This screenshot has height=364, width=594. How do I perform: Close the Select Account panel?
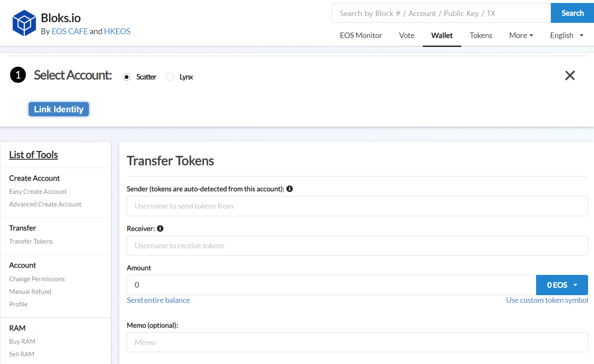[570, 76]
